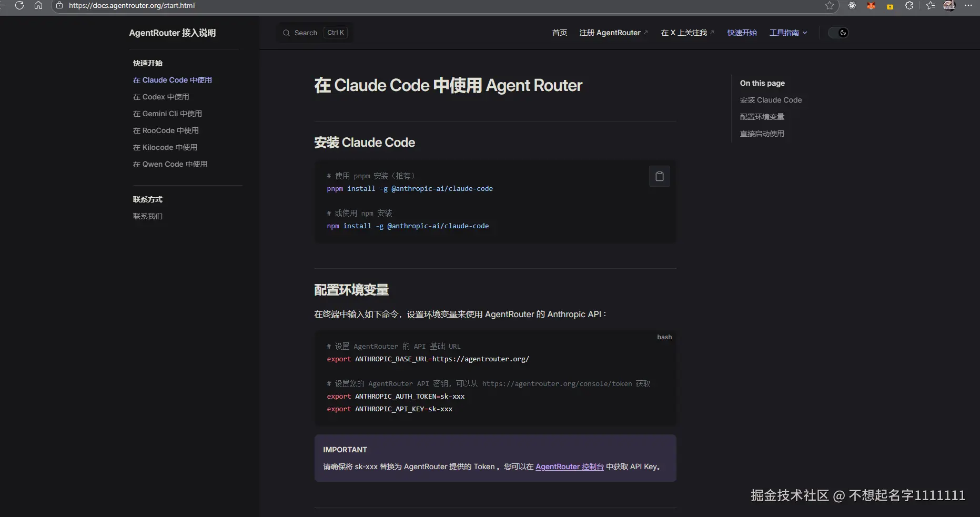Image resolution: width=980 pixels, height=517 pixels.
Task: Go to 首页 in the top navigation
Action: [x=560, y=33]
